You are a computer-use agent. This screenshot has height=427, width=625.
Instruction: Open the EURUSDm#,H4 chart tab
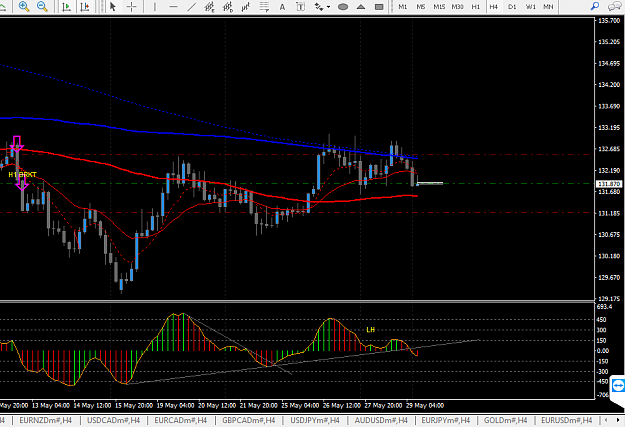tap(566, 420)
